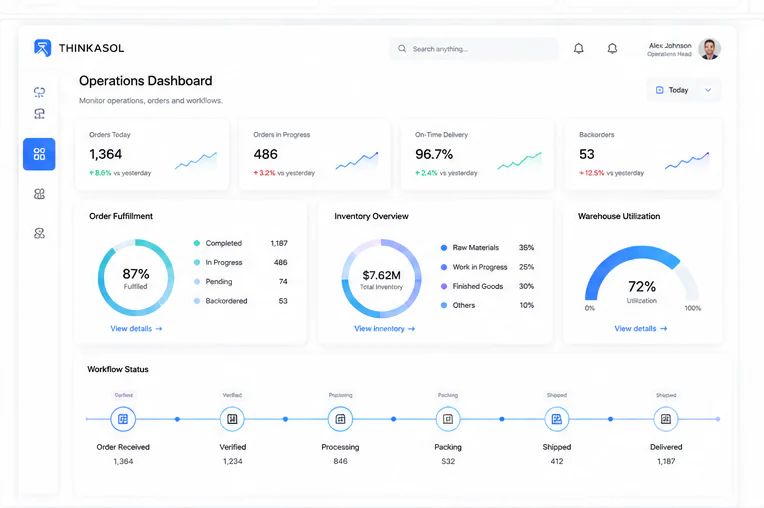Click the THINKASOL brand name

coord(92,48)
